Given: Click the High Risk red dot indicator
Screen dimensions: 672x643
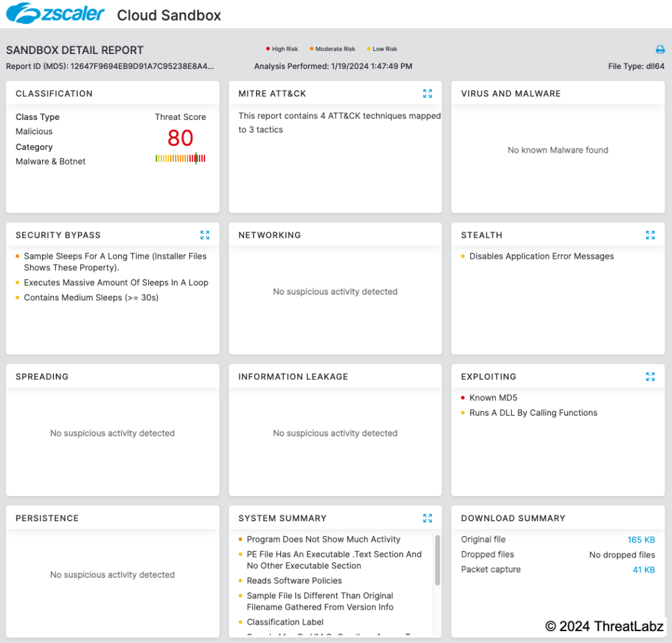Looking at the screenshot, I should 268,48.
